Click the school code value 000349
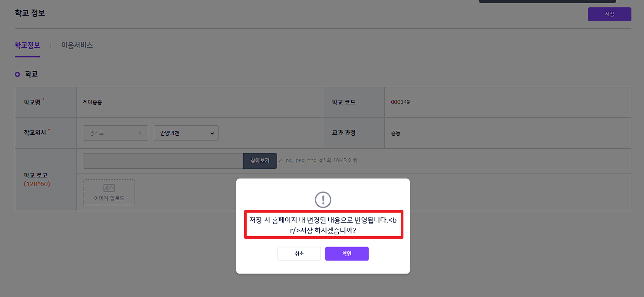Viewport: 644px width, 297px height. coord(400,103)
